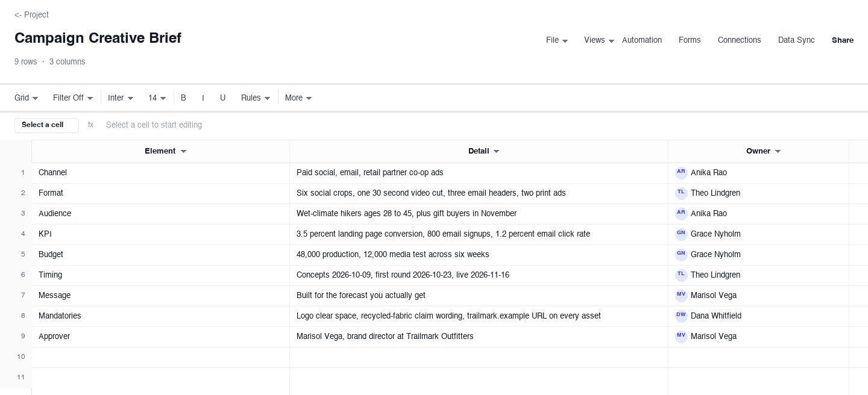
Task: Click owner name 'Theo Lindgren' in Format row
Action: click(715, 193)
